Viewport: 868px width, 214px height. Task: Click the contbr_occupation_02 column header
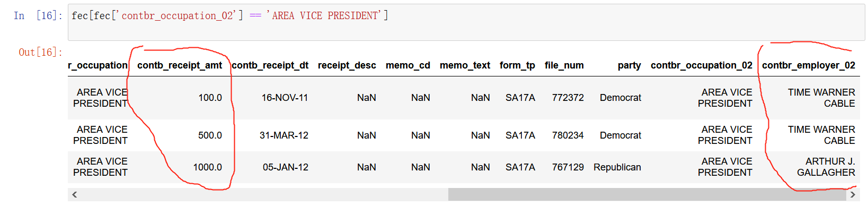click(x=702, y=65)
